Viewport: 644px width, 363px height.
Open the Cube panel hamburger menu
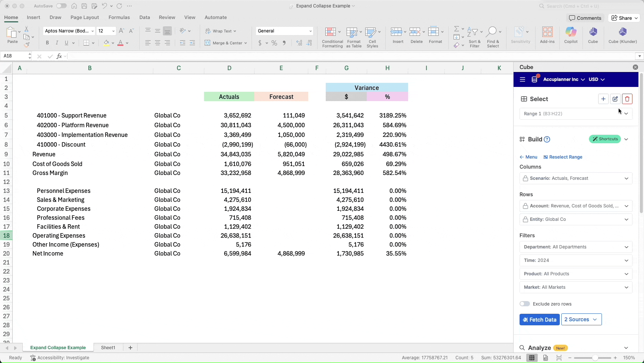(523, 79)
